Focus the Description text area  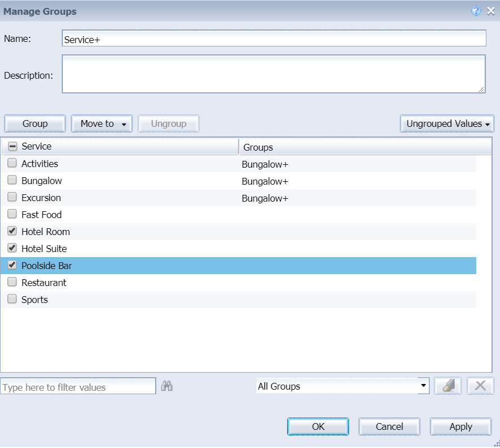273,74
